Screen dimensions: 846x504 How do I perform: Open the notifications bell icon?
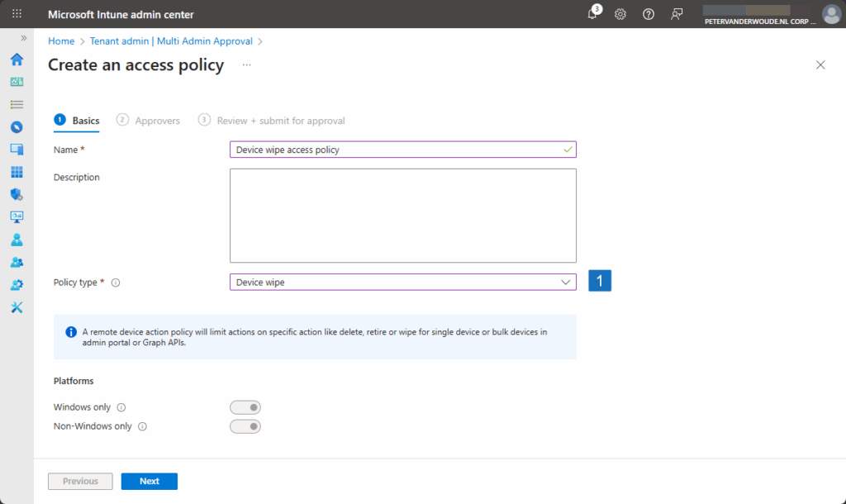tap(592, 14)
